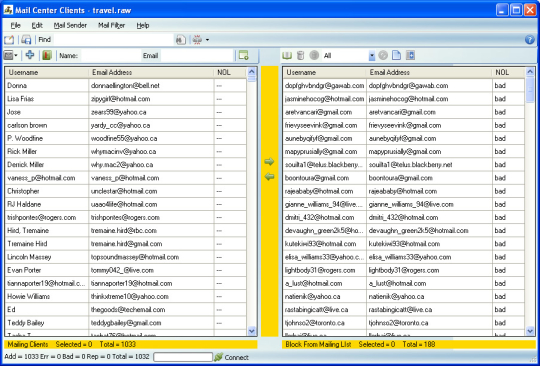Click the Name input field
Viewport: 540px width, 366px height.
(111, 55)
